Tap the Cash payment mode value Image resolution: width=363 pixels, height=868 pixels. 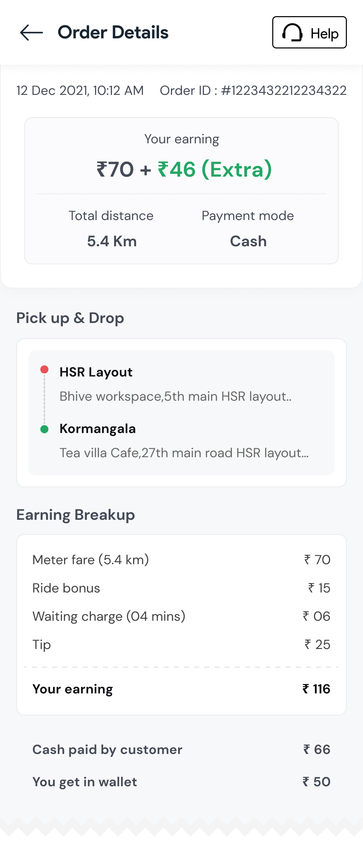tap(248, 241)
